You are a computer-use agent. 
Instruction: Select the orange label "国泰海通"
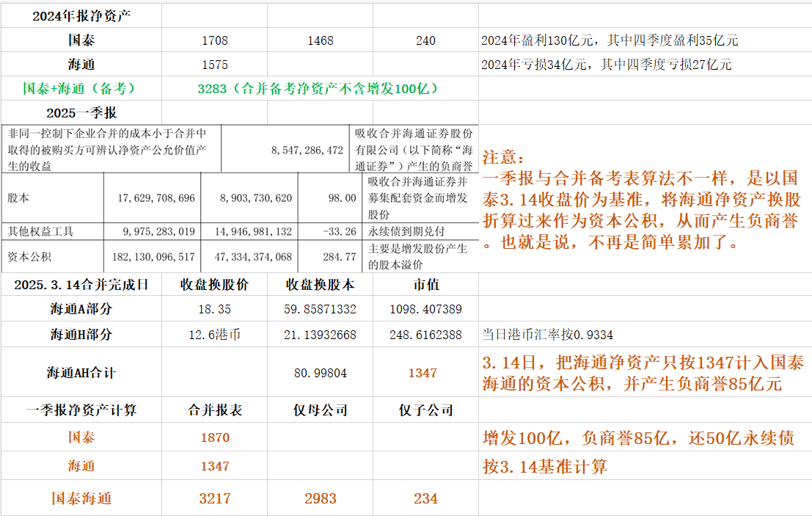(x=81, y=498)
